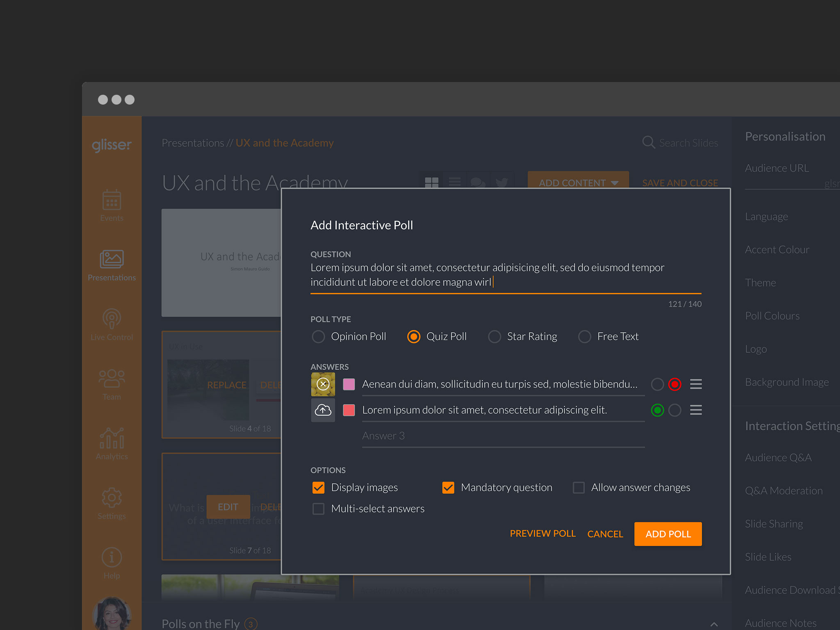840x630 pixels.
Task: Open Presentations in the sidebar
Action: [112, 266]
